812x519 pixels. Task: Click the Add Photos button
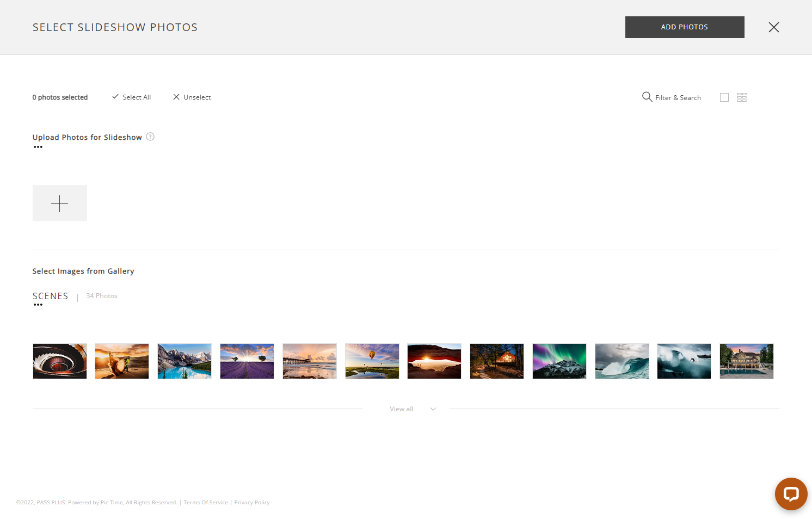click(685, 27)
